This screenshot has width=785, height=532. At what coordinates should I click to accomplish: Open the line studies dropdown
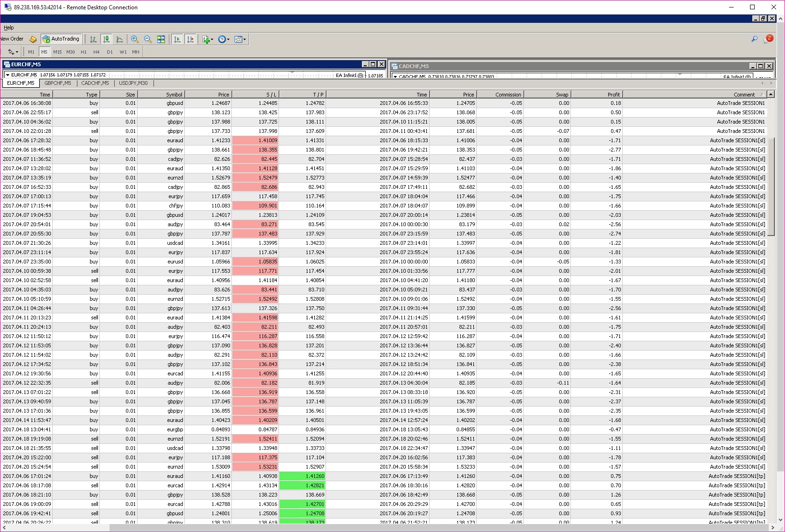(x=13, y=52)
